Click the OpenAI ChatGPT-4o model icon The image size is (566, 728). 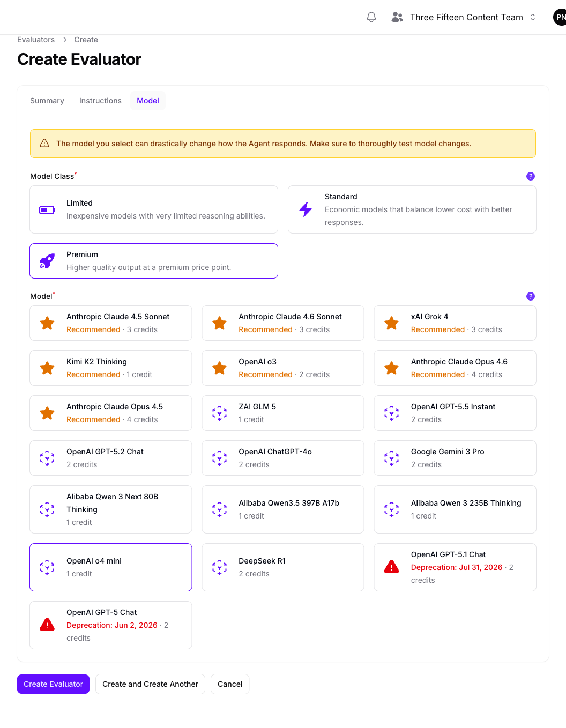(x=220, y=458)
